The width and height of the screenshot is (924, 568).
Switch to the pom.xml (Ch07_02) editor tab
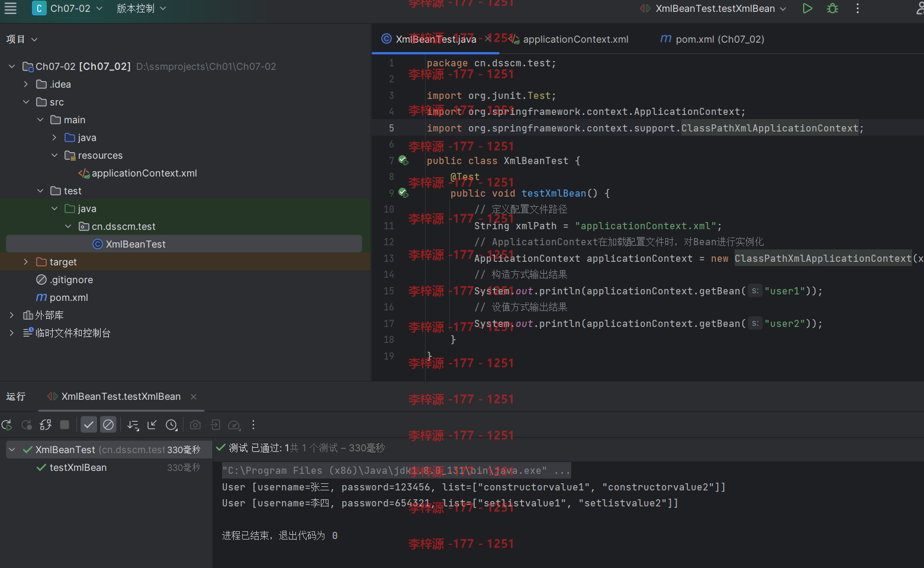point(713,39)
